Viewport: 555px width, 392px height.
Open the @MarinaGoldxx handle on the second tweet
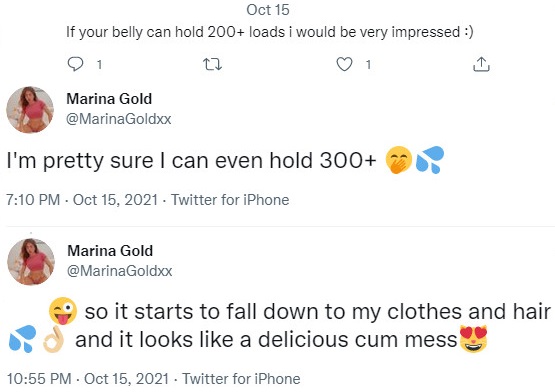coord(120,271)
